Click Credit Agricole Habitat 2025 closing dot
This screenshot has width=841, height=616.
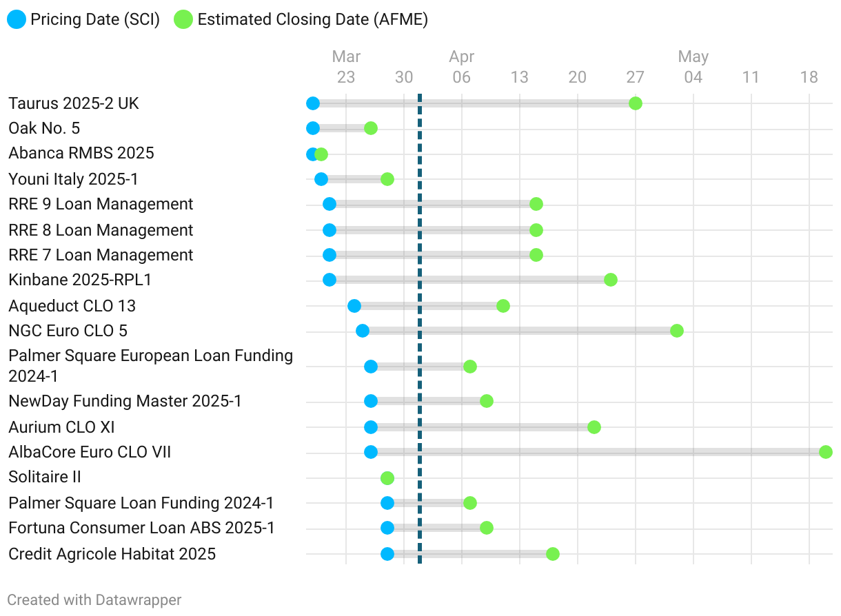553,554
